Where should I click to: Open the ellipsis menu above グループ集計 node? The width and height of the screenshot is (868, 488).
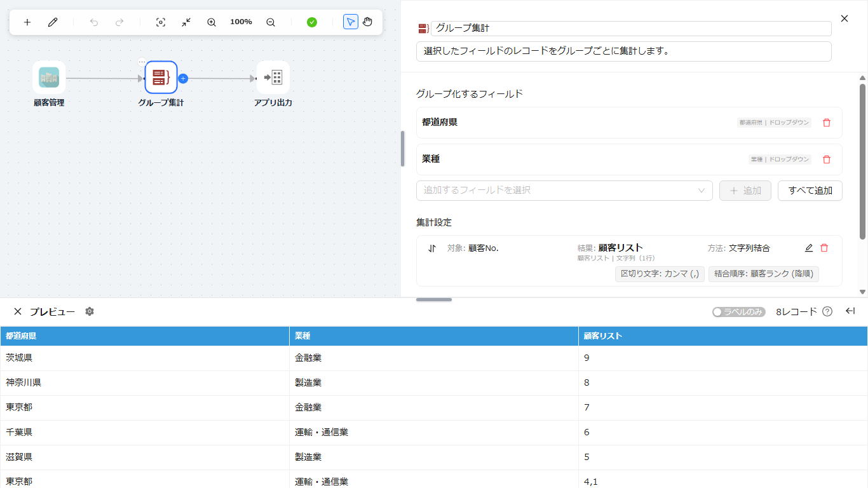coord(142,62)
